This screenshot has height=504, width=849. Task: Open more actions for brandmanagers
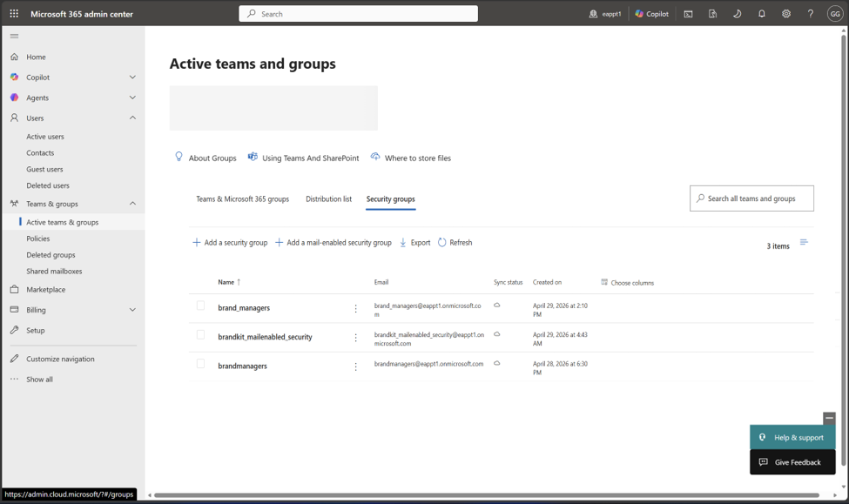(356, 367)
